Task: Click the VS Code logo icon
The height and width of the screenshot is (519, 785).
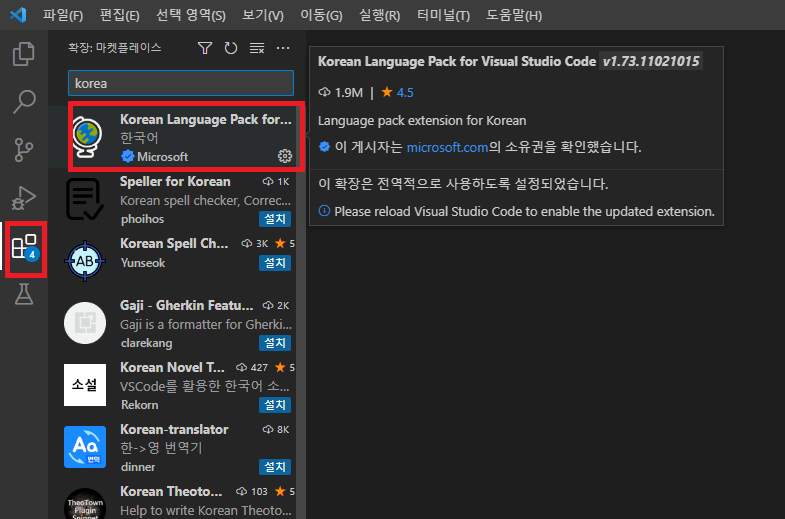Action: point(18,15)
